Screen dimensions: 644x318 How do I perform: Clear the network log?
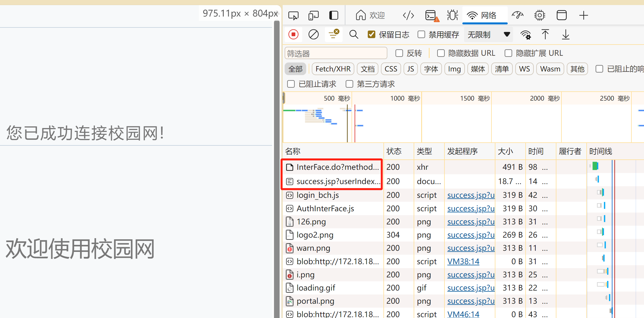(x=313, y=34)
